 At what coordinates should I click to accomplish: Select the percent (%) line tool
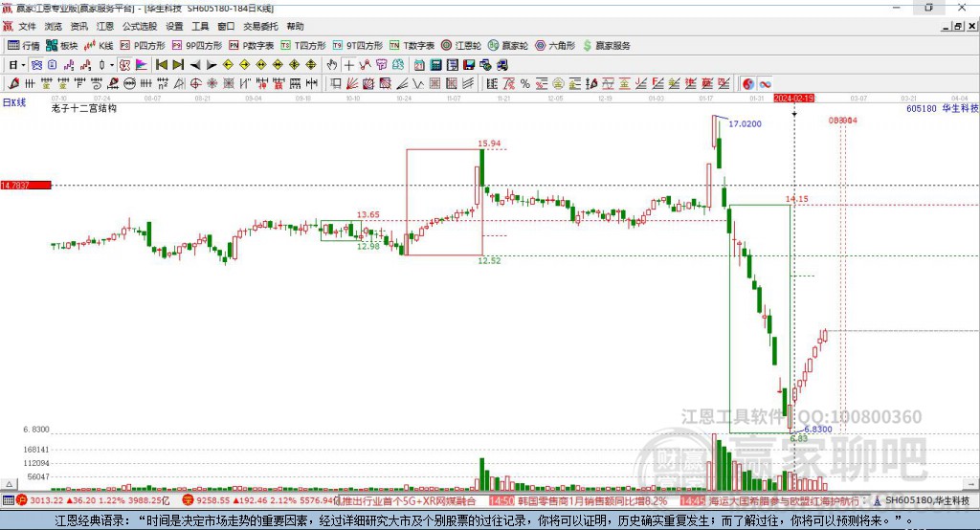click(525, 84)
